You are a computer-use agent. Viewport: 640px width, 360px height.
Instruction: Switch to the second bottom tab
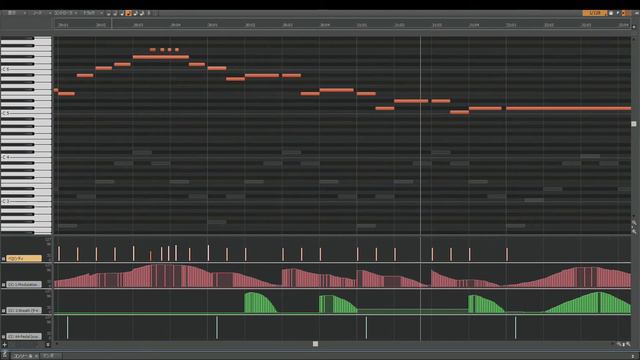pyautogui.click(x=50, y=356)
